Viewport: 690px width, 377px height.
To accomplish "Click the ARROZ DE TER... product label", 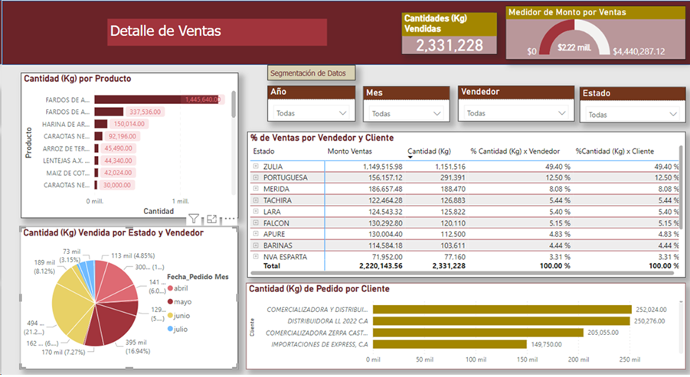I will 66,149.
